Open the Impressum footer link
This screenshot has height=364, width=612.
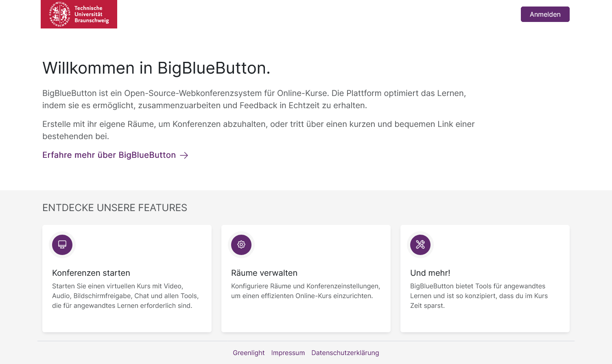288,353
